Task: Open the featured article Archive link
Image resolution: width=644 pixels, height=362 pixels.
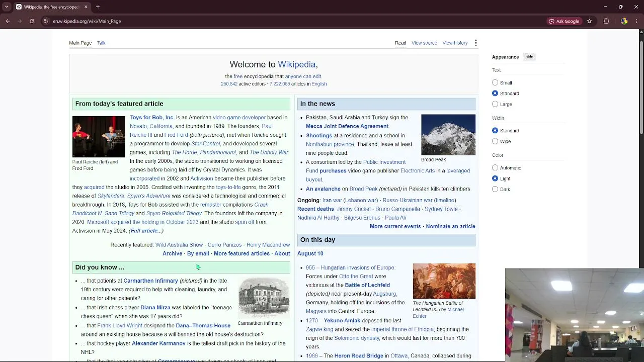Action: (172, 253)
